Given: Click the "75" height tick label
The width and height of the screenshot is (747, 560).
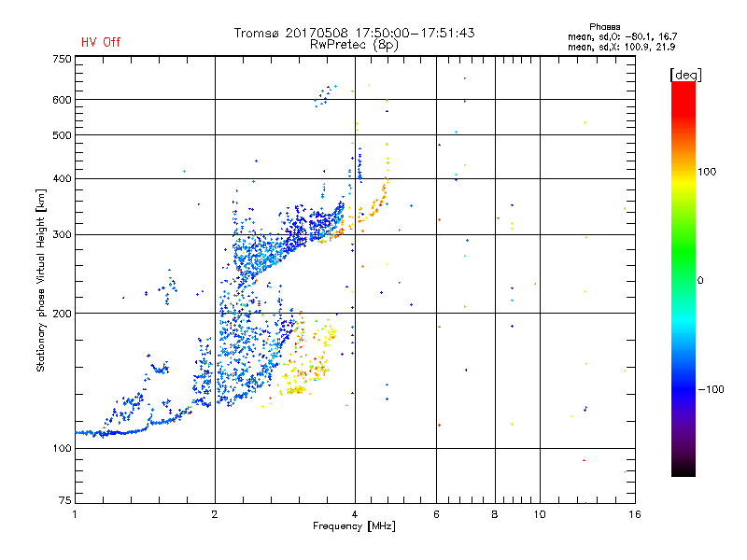Looking at the screenshot, I should 65,500.
